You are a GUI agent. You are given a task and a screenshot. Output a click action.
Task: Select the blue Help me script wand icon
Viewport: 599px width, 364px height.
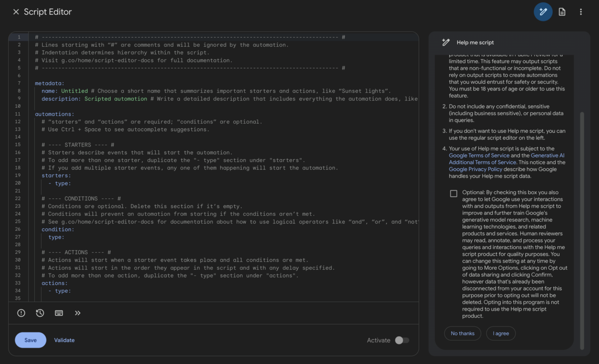coord(543,11)
